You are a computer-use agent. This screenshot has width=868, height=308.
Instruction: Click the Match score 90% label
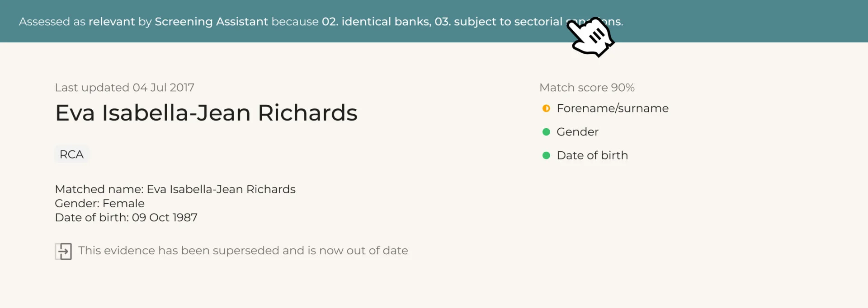point(587,88)
